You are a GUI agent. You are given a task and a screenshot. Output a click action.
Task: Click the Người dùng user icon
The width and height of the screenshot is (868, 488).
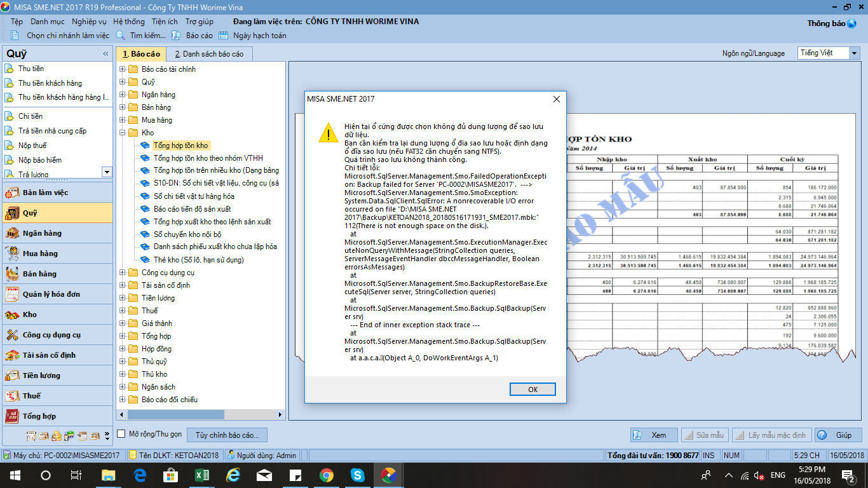pos(231,456)
